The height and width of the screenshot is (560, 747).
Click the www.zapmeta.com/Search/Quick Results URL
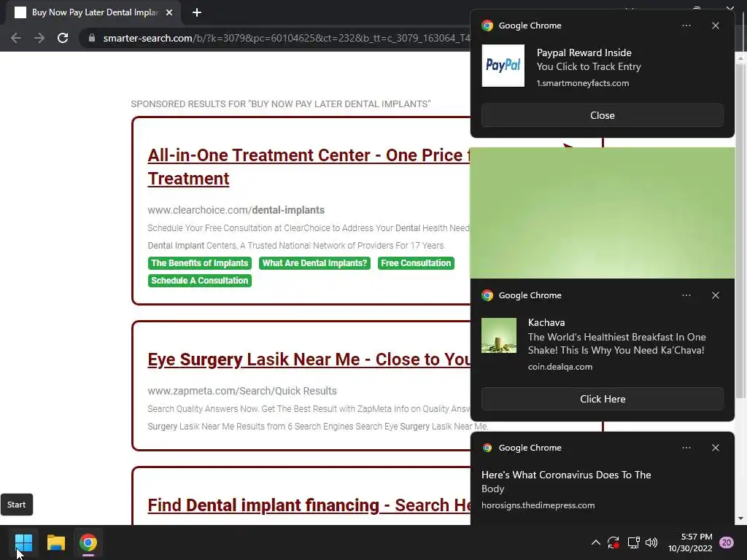[x=242, y=391]
